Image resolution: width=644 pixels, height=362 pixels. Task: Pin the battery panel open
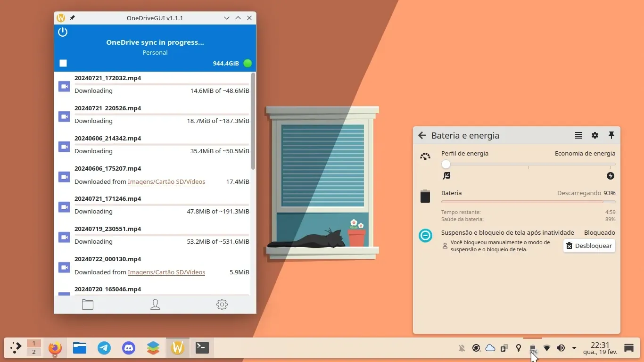tap(611, 135)
